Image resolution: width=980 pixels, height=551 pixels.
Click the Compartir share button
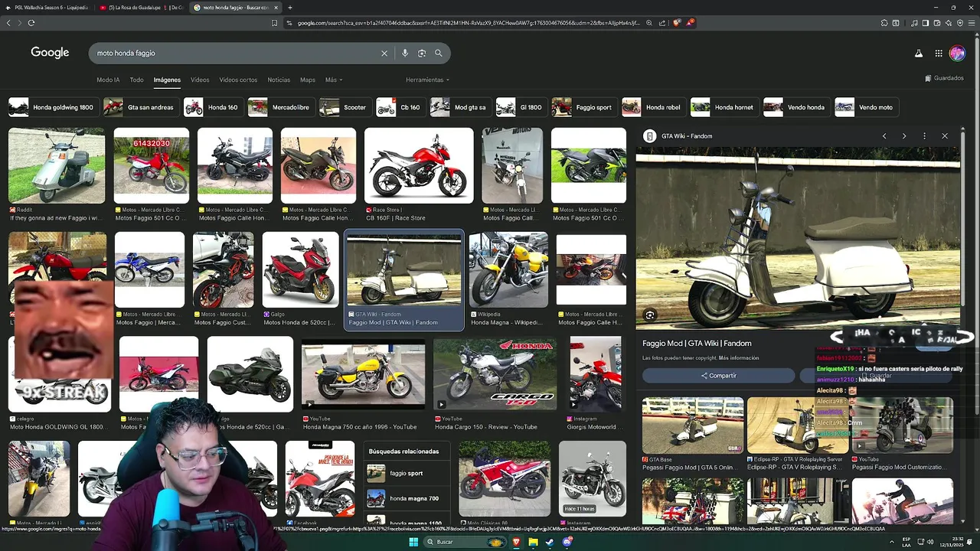[x=718, y=376]
